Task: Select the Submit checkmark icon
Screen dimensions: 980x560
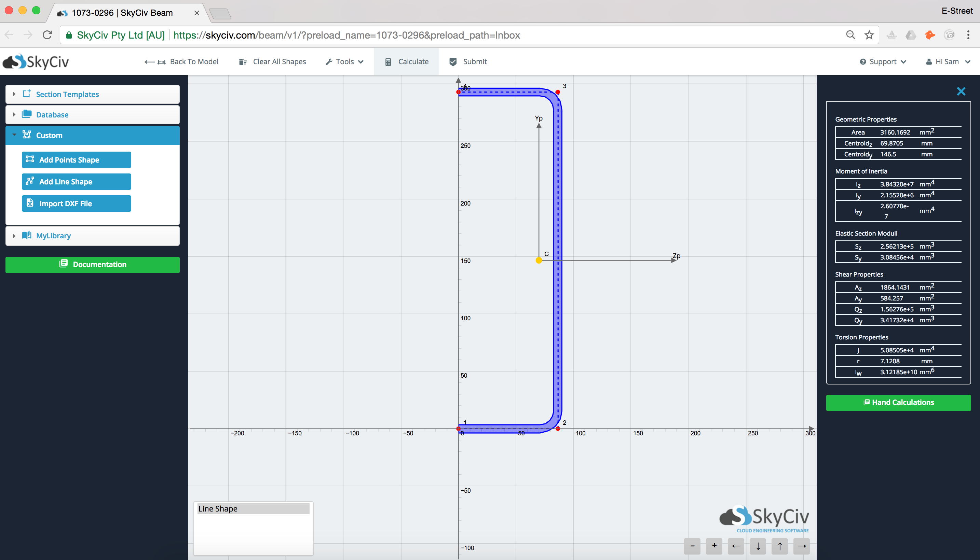Action: tap(453, 61)
